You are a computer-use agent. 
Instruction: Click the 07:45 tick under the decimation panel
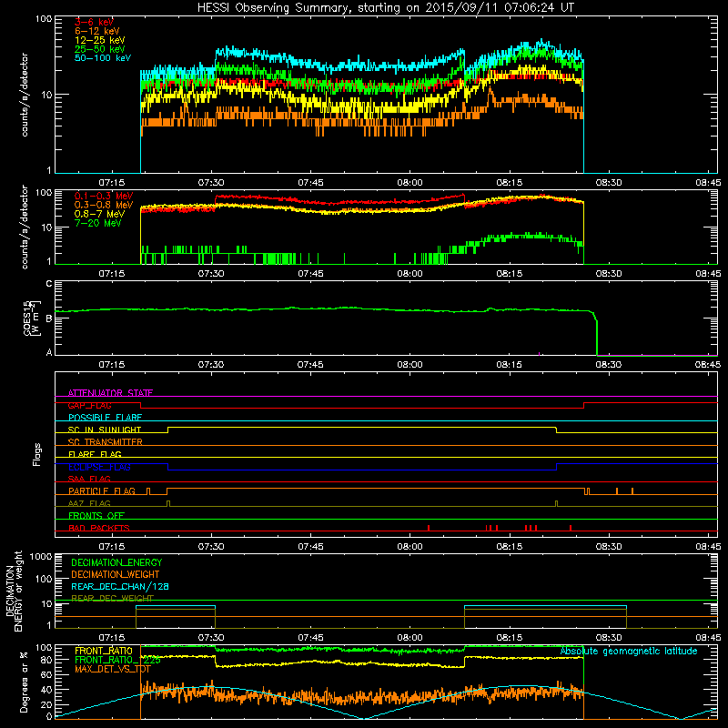coord(310,638)
